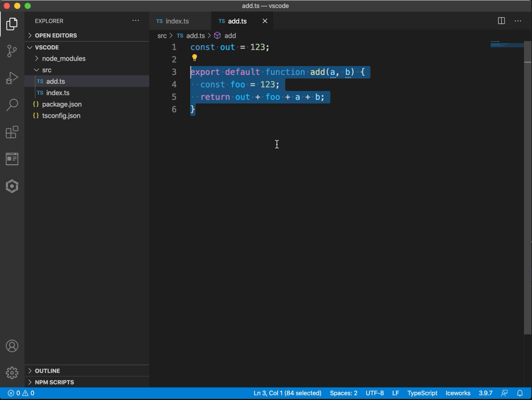Open the Run and Debug view
Image resolution: width=532 pixels, height=400 pixels.
(12, 78)
